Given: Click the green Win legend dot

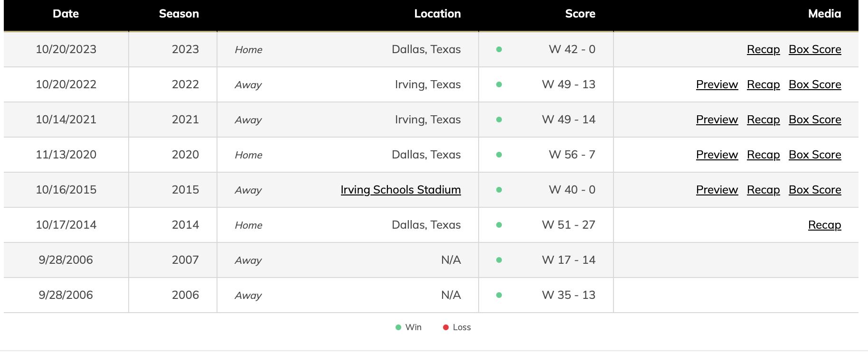Looking at the screenshot, I should tap(398, 327).
